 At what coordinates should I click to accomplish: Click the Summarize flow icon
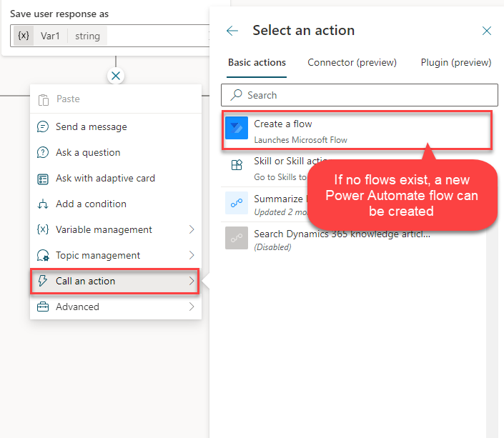[x=237, y=203]
